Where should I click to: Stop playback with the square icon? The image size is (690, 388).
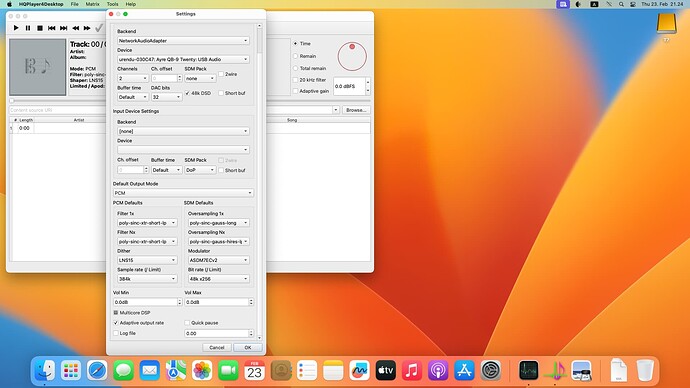tap(40, 28)
